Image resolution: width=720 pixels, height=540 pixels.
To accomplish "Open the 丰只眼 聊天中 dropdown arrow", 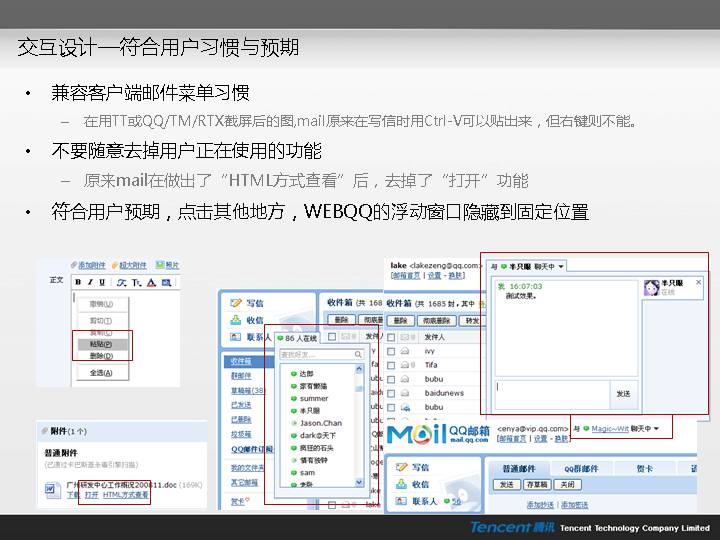I will (x=561, y=266).
